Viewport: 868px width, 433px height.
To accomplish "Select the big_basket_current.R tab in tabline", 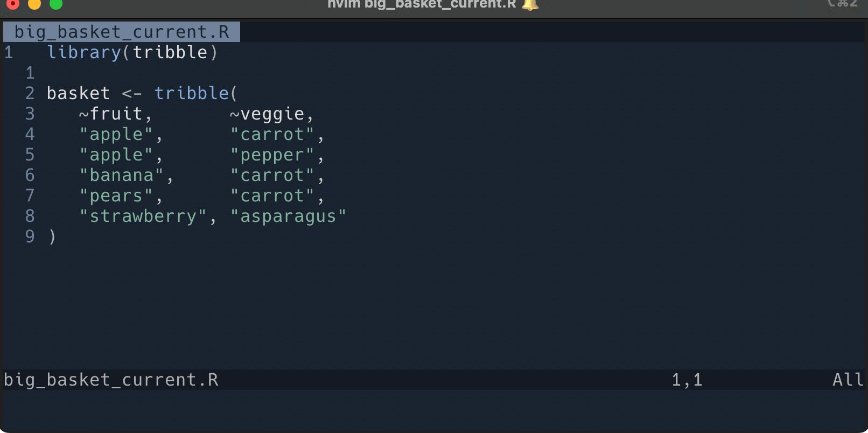I will tap(122, 32).
